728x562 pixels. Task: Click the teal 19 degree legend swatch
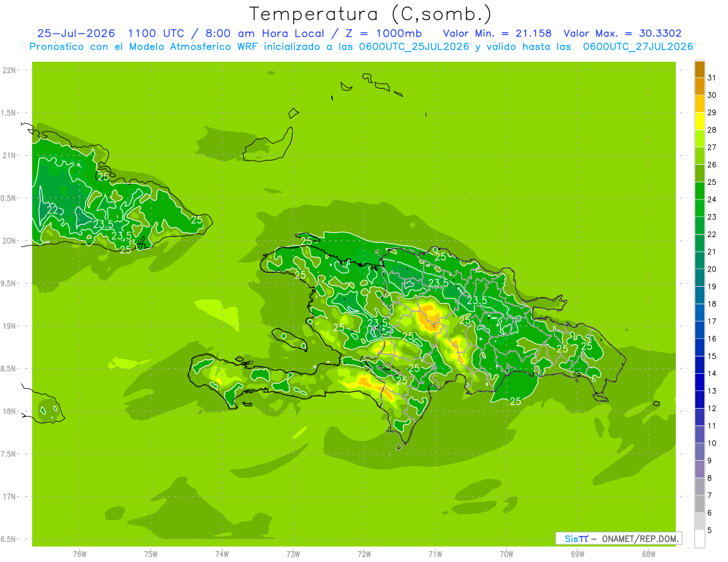tap(699, 278)
